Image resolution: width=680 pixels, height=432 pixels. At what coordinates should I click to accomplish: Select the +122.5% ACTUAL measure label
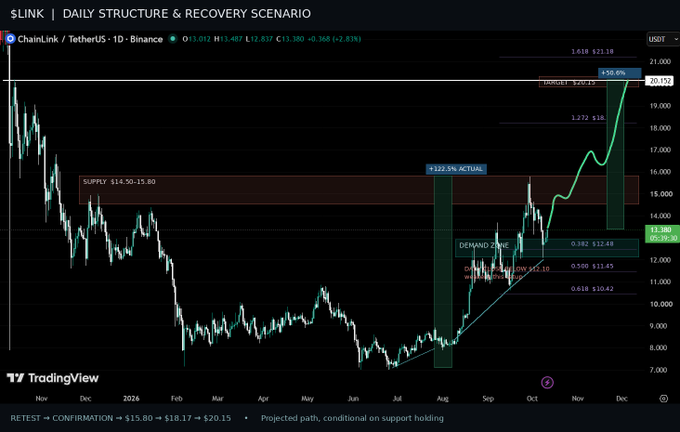(456, 169)
